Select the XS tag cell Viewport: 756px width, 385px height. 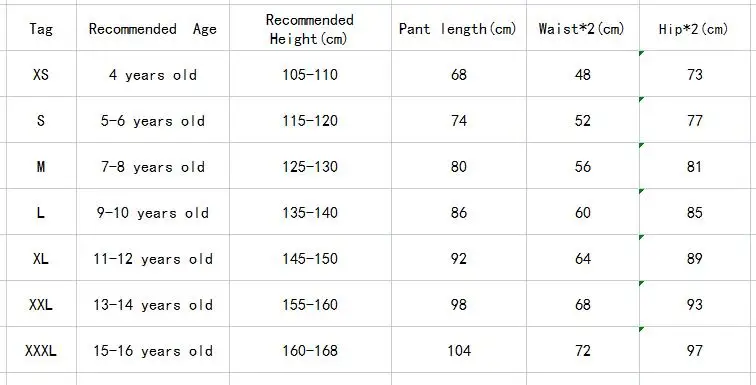click(41, 74)
